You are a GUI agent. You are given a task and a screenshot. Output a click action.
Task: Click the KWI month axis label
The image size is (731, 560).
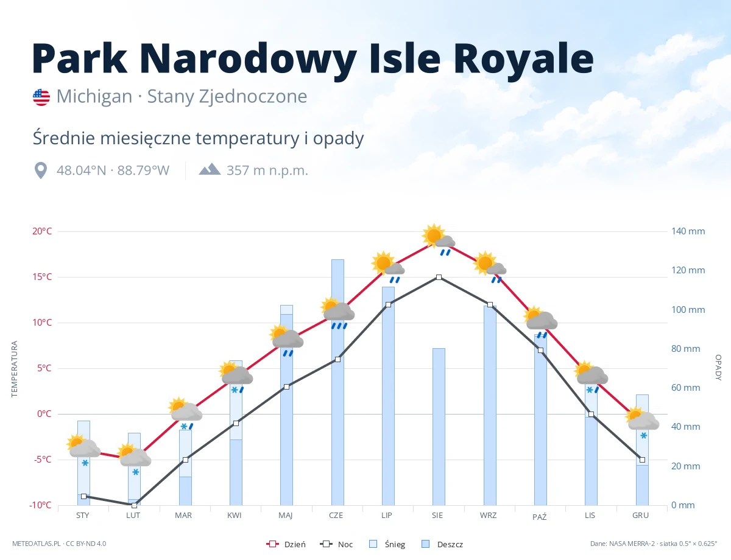click(235, 515)
